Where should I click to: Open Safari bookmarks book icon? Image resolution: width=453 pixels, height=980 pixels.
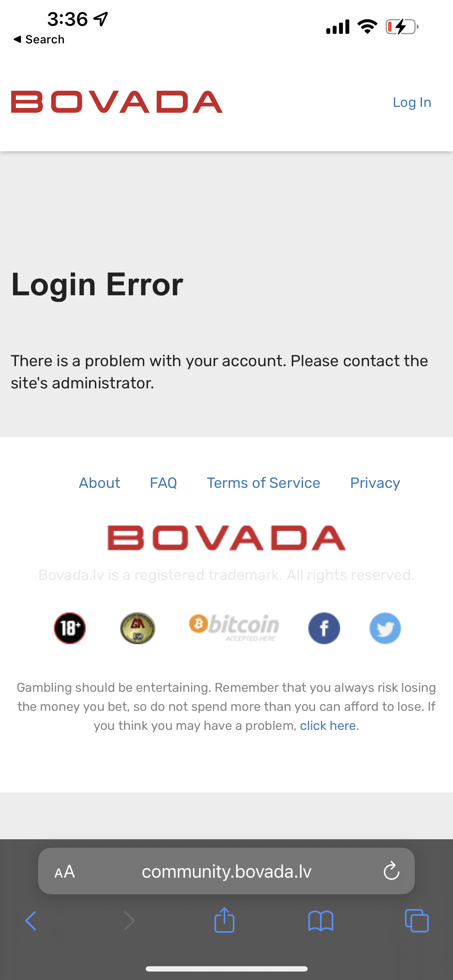(321, 921)
